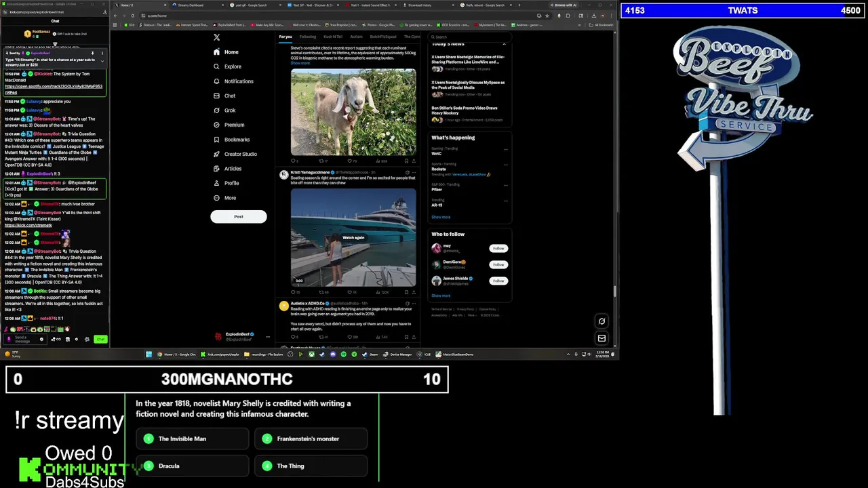This screenshot has height=488, width=868.
Task: Open options for WotC trend
Action: tap(505, 148)
